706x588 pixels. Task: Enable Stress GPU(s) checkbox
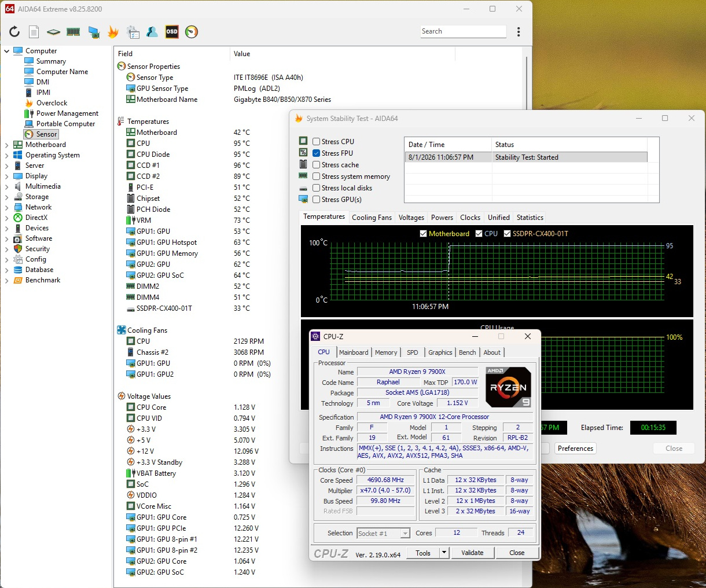[x=317, y=200]
